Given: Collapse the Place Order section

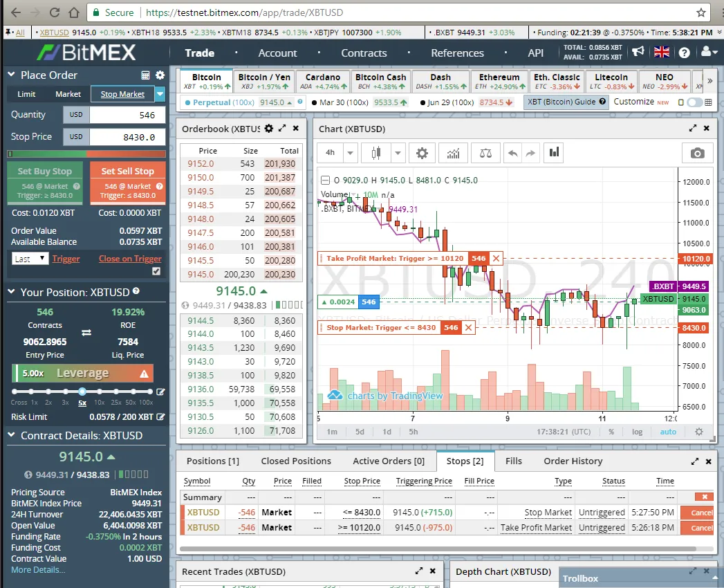Looking at the screenshot, I should pyautogui.click(x=12, y=75).
